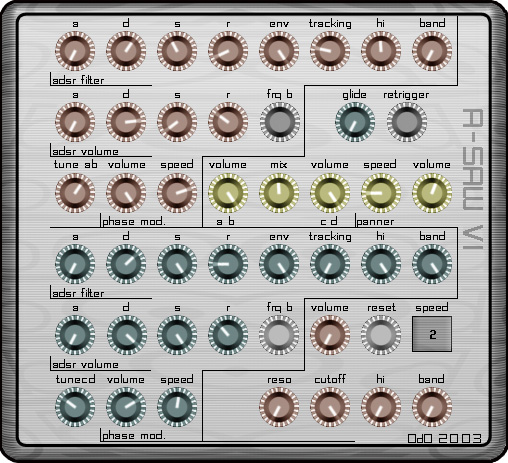Click the brown 'cutoff' knob

pos(330,407)
